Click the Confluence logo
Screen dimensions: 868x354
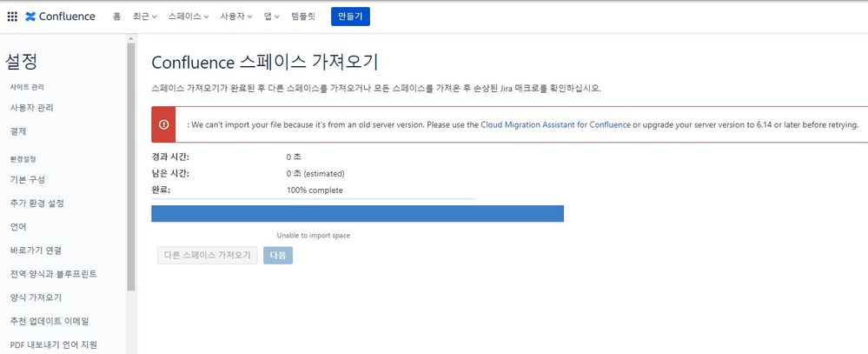(60, 17)
